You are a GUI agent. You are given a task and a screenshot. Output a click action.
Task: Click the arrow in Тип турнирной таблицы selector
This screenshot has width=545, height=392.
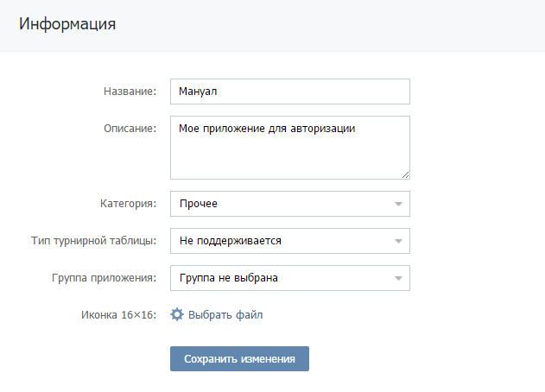click(398, 241)
